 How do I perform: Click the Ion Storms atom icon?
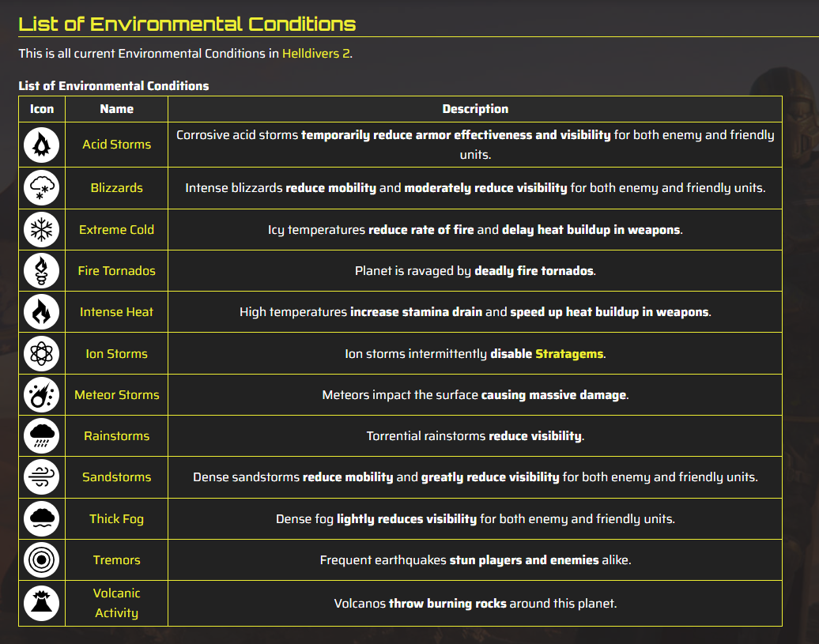[x=41, y=354]
